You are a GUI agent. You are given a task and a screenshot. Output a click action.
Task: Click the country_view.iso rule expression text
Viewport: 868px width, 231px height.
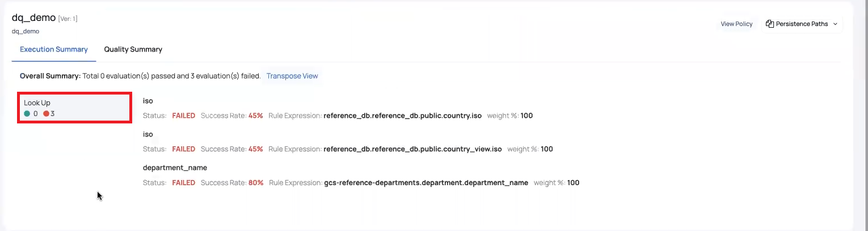pyautogui.click(x=412, y=149)
